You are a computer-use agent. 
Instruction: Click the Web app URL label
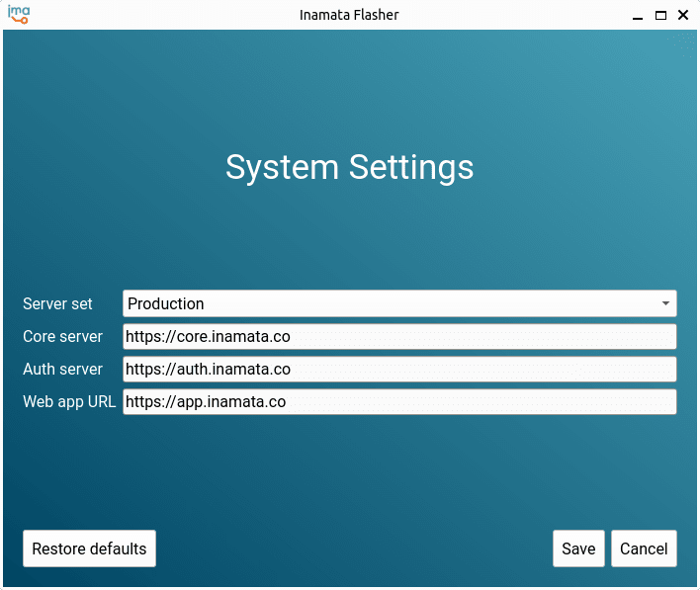tap(69, 401)
